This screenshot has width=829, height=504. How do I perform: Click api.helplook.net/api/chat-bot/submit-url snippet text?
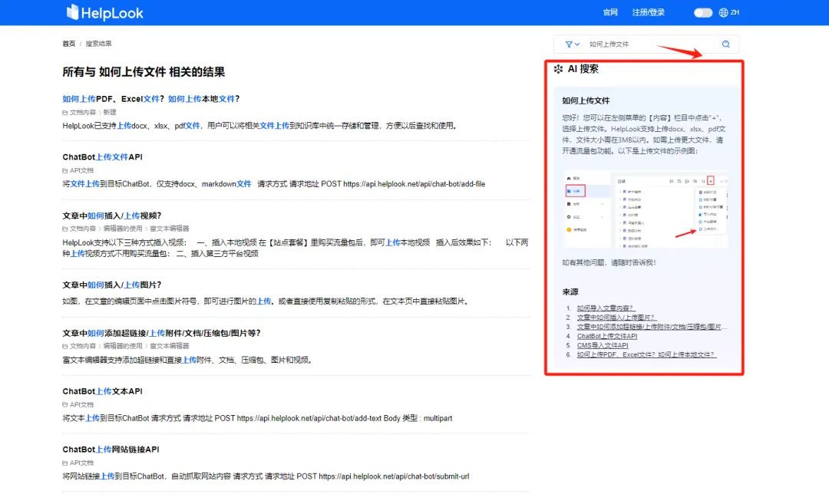(394, 476)
